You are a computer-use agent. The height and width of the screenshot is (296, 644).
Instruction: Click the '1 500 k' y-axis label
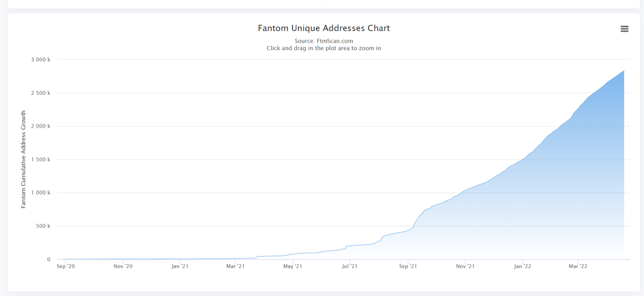pyautogui.click(x=41, y=159)
